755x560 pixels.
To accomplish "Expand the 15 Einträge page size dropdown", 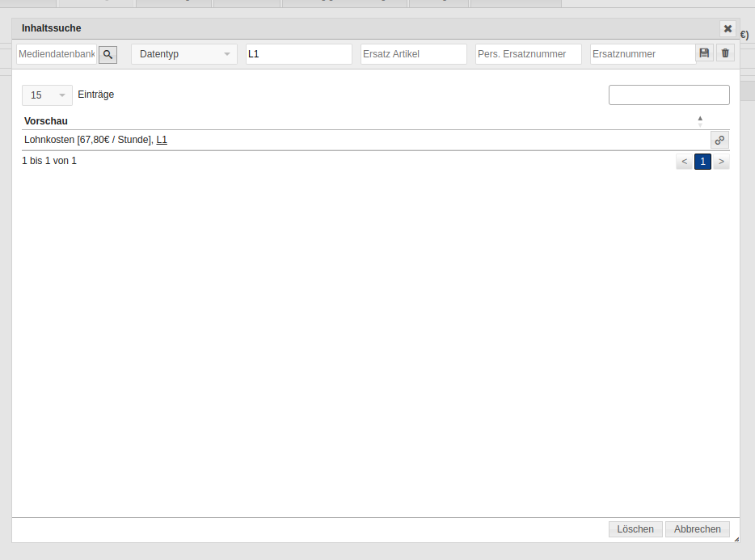I will 47,95.
